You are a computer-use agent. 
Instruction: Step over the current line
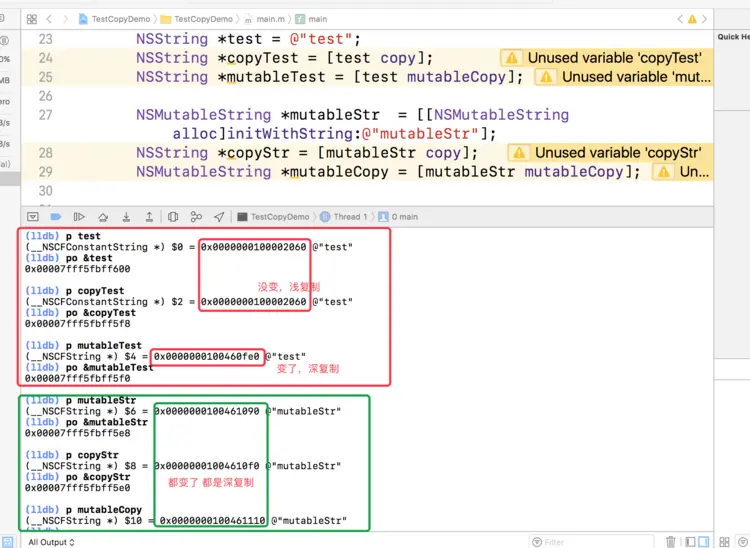click(x=103, y=217)
